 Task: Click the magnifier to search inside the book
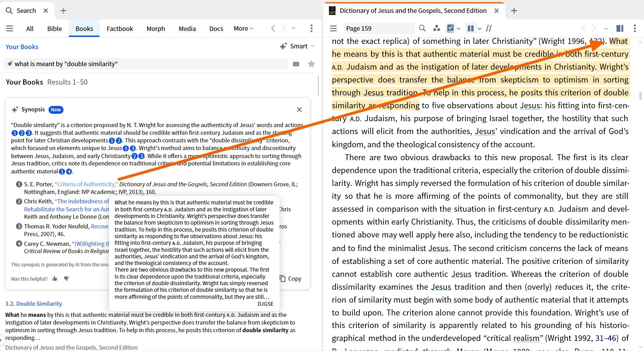click(422, 28)
